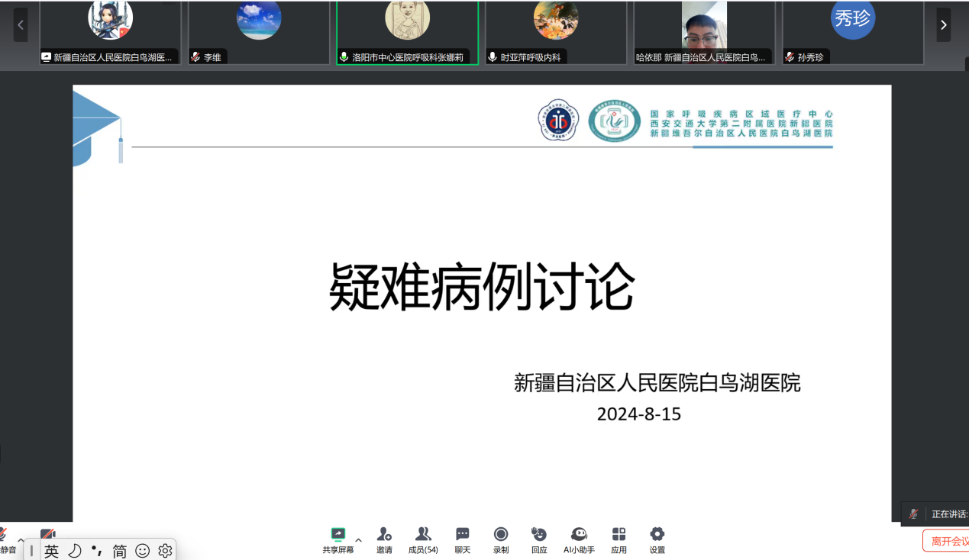The image size is (969, 560).
Task: Toggle IME English/Chinese mode (英)
Action: (51, 551)
